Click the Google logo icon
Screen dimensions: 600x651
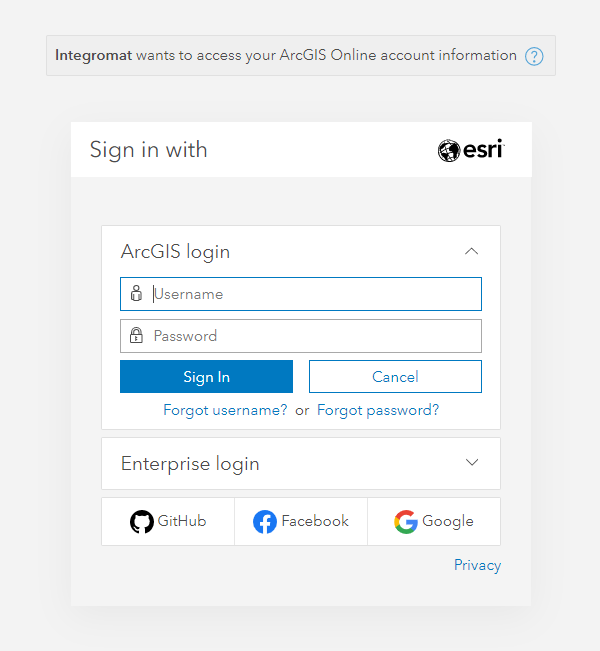pyautogui.click(x=405, y=522)
